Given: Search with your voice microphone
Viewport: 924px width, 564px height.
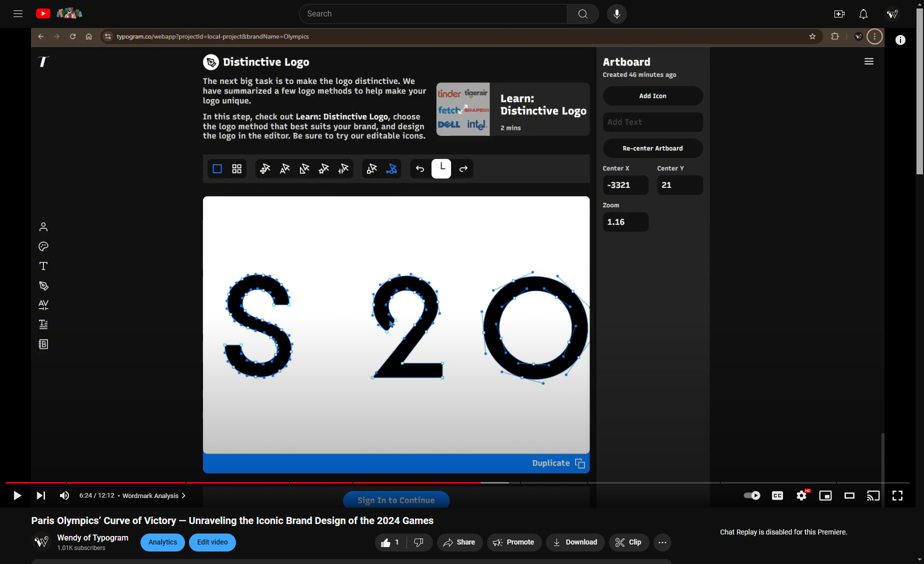Looking at the screenshot, I should (x=617, y=14).
